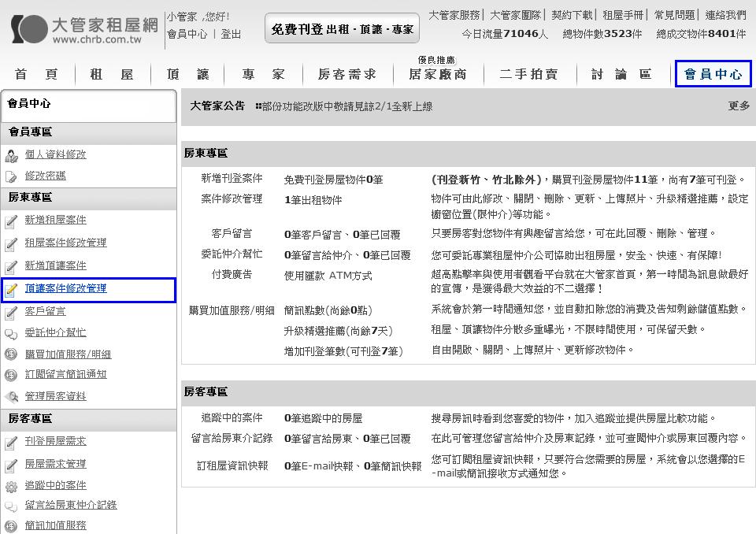Open 留言給房東仲介記錄 in sidebar
The height and width of the screenshot is (534, 756).
tap(71, 505)
